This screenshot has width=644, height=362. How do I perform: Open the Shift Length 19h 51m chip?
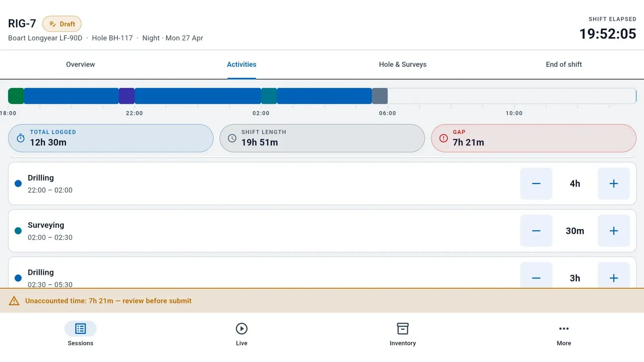coord(322,138)
